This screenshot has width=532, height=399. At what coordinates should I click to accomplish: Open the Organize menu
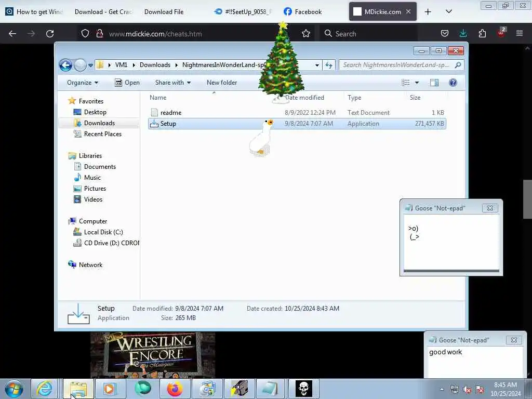tap(83, 83)
